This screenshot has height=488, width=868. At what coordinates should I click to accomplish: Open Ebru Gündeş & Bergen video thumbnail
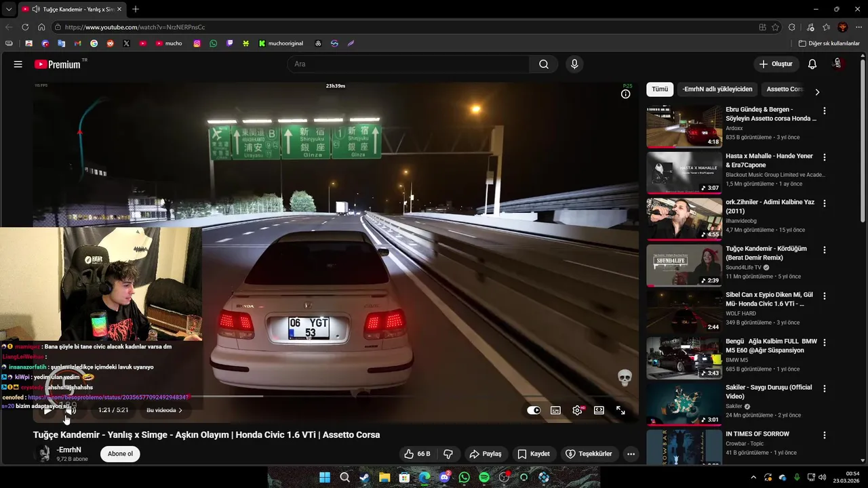pyautogui.click(x=684, y=126)
